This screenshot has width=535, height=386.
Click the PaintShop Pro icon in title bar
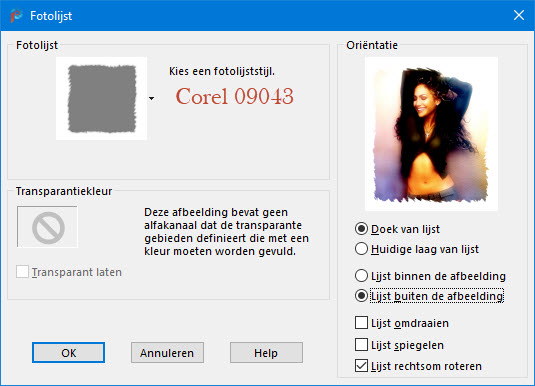[x=16, y=16]
